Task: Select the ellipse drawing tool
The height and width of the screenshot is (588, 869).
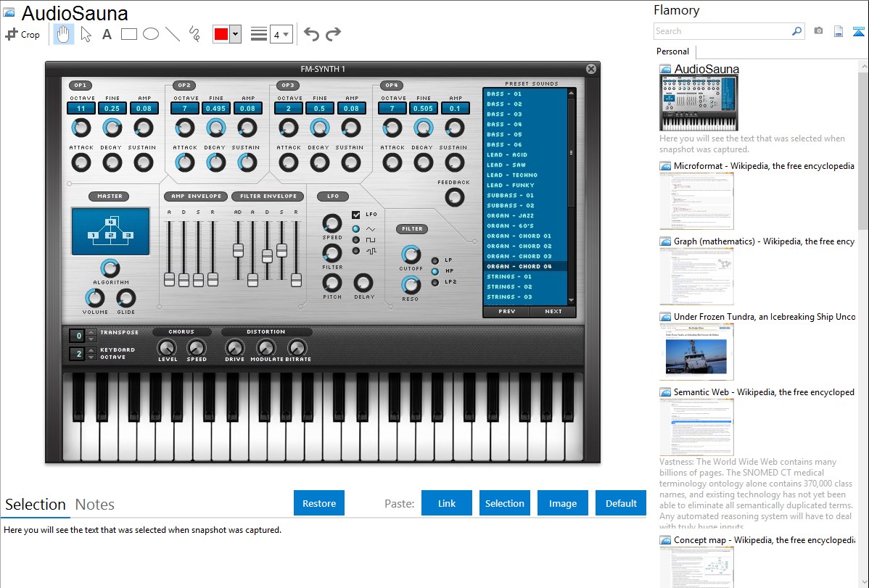Action: point(151,34)
